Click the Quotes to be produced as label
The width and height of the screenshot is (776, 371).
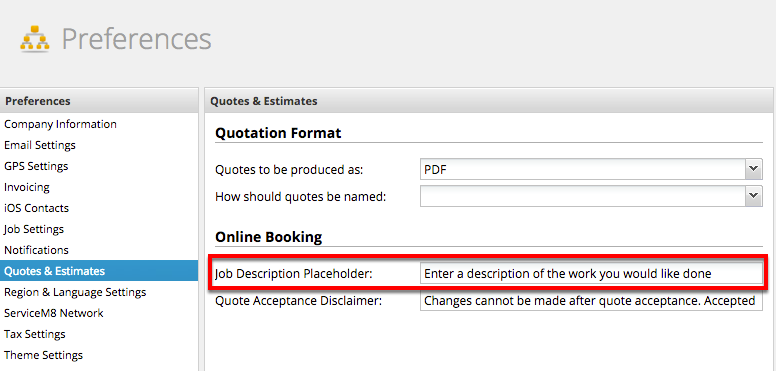[x=289, y=170]
